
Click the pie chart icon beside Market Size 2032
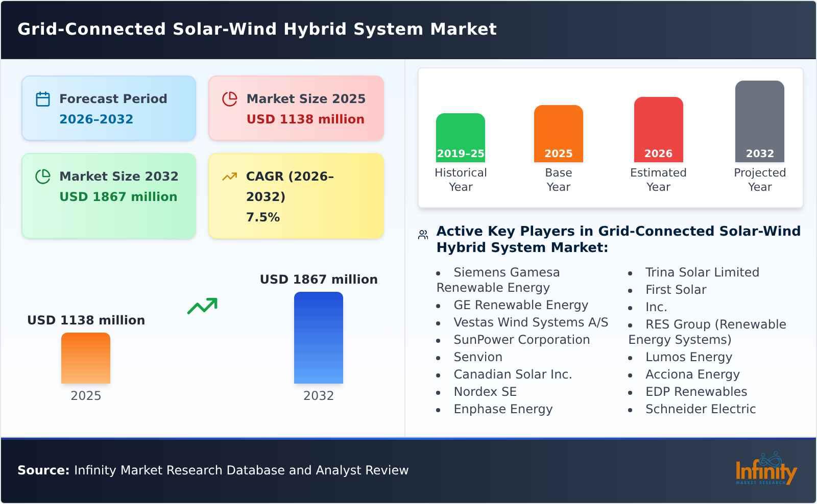point(42,175)
